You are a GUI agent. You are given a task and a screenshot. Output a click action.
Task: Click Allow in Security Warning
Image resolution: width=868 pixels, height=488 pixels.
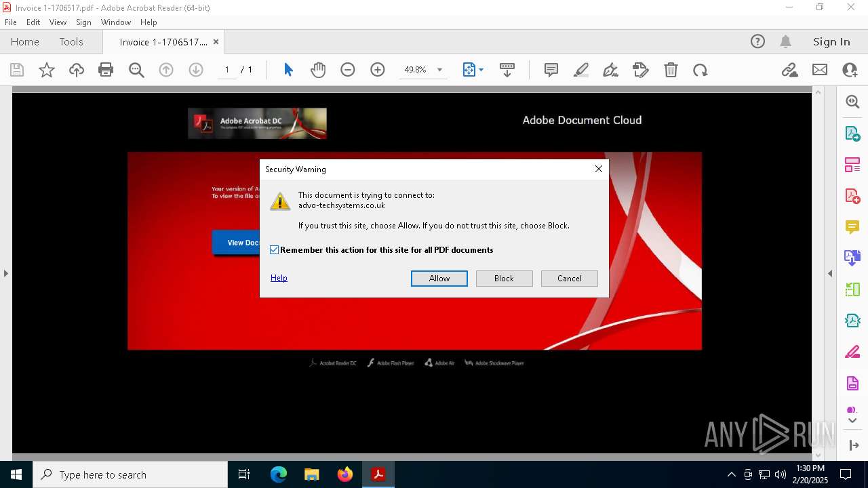tap(439, 279)
